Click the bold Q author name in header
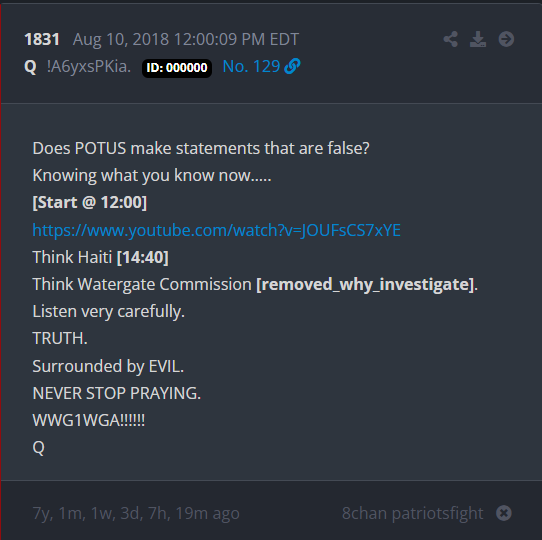Image resolution: width=542 pixels, height=540 pixels. click(x=30, y=66)
